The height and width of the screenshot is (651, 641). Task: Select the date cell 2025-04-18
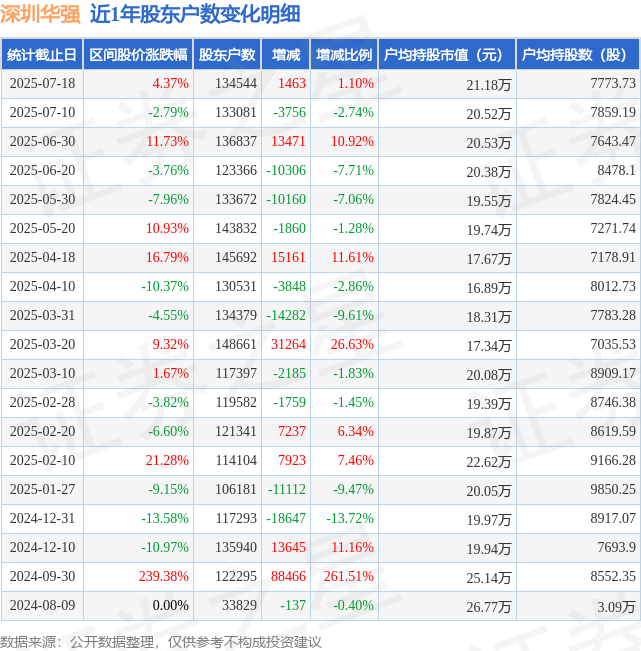pyautogui.click(x=42, y=257)
